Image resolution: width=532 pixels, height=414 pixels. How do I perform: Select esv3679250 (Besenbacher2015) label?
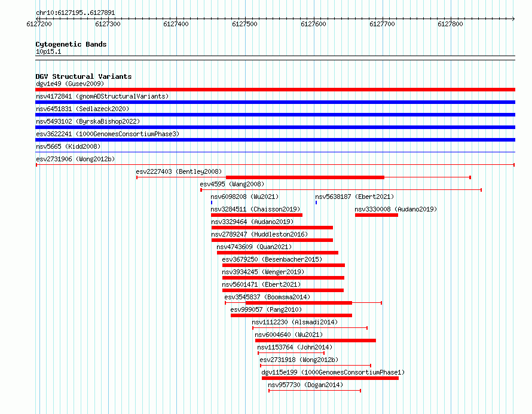click(x=272, y=259)
